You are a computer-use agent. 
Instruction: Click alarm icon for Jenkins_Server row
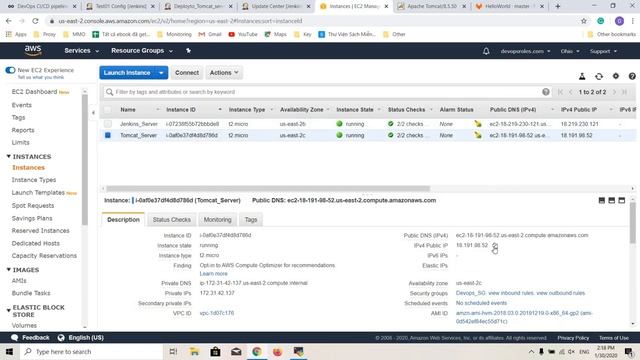[478, 124]
